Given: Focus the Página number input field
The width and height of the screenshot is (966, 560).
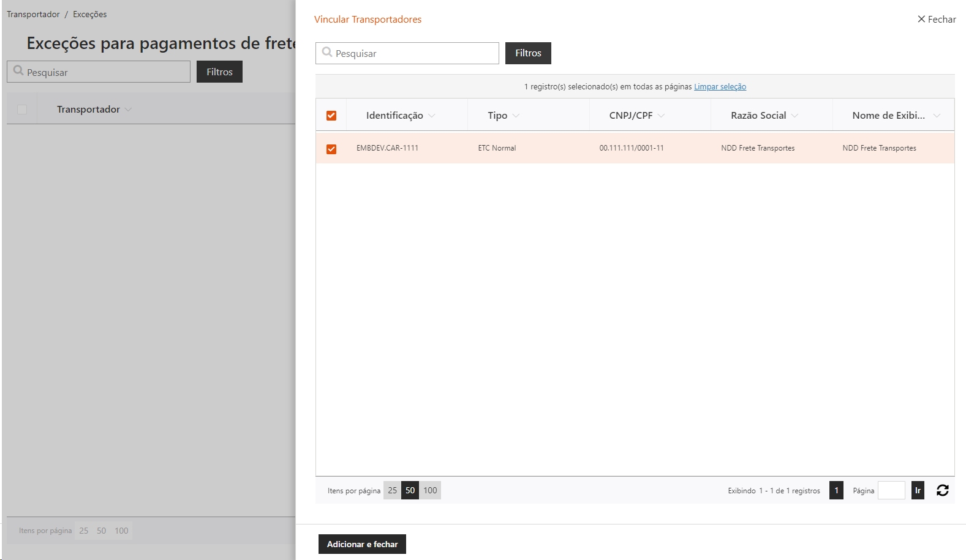Looking at the screenshot, I should (x=891, y=490).
